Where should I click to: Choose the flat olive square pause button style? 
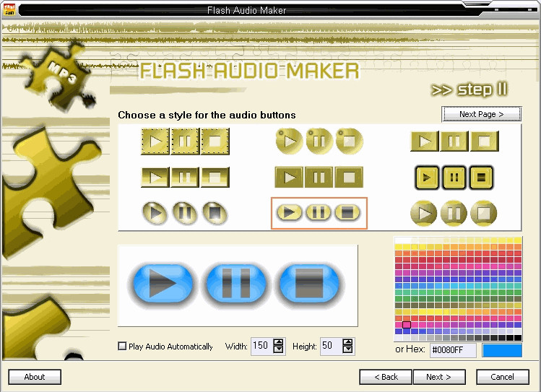point(319,177)
